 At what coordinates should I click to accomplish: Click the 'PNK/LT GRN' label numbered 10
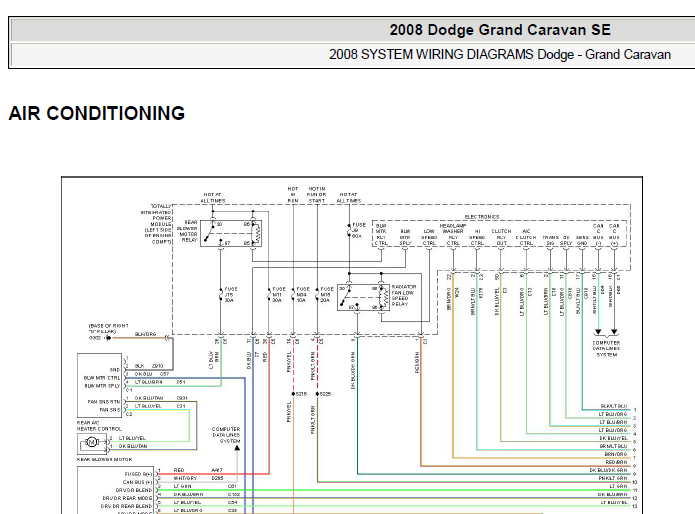click(613, 478)
